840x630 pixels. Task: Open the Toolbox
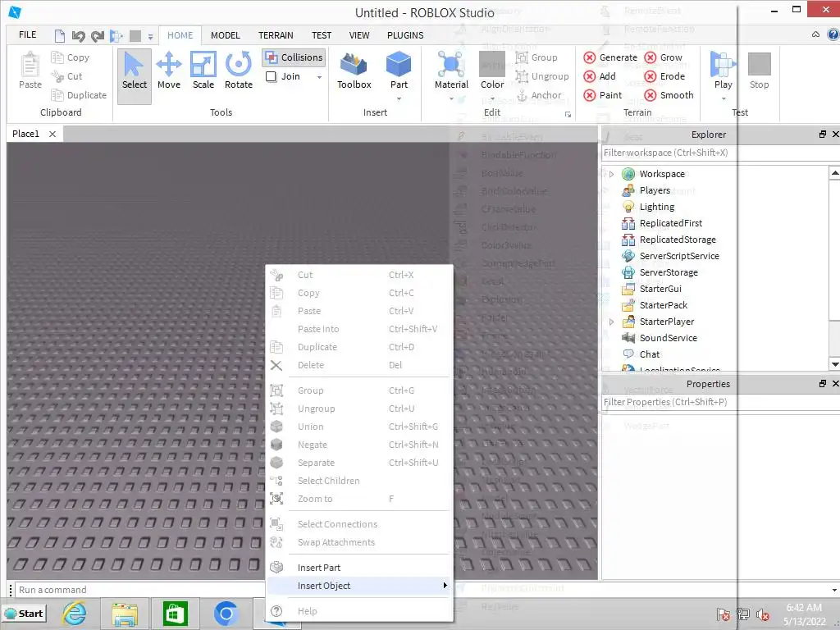(x=354, y=71)
